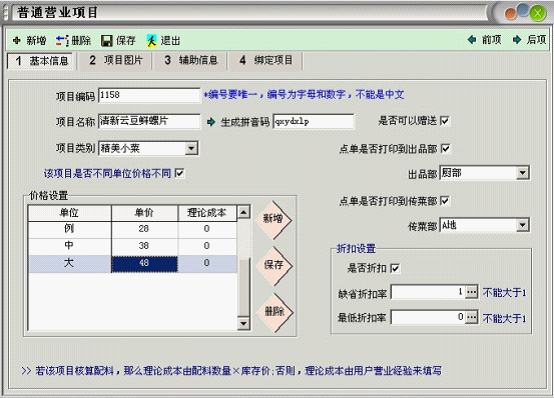Image resolution: width=554 pixels, height=398 pixels.
Task: Click the 保存 floppy disk icon
Action: (x=107, y=41)
